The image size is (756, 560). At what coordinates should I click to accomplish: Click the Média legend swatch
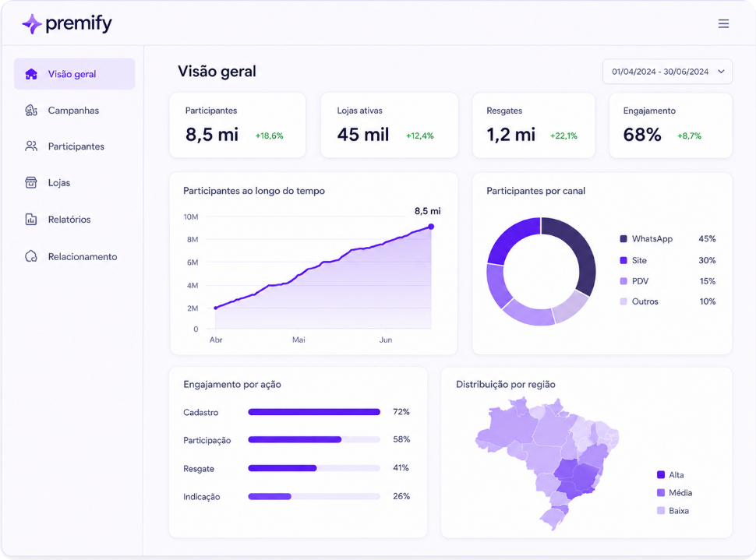[661, 492]
